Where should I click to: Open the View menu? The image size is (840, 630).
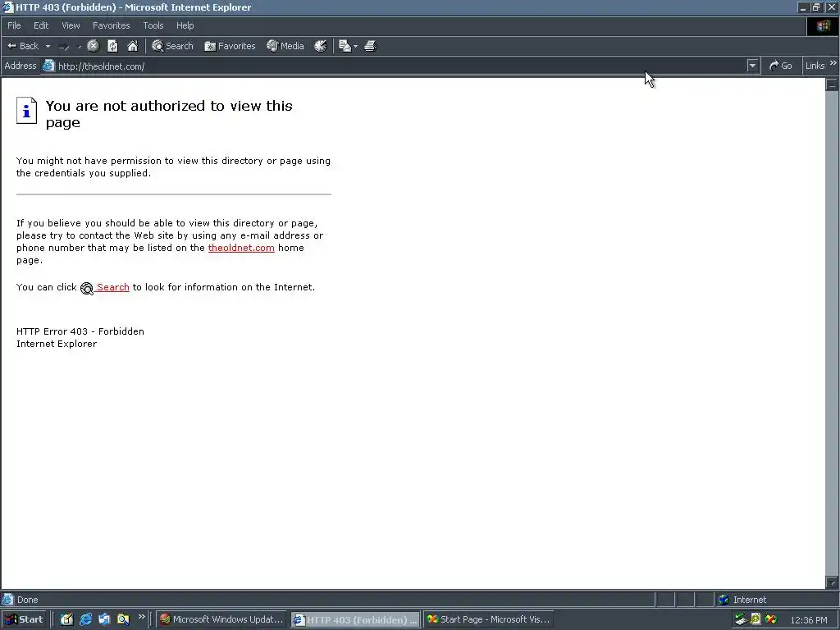click(x=71, y=25)
